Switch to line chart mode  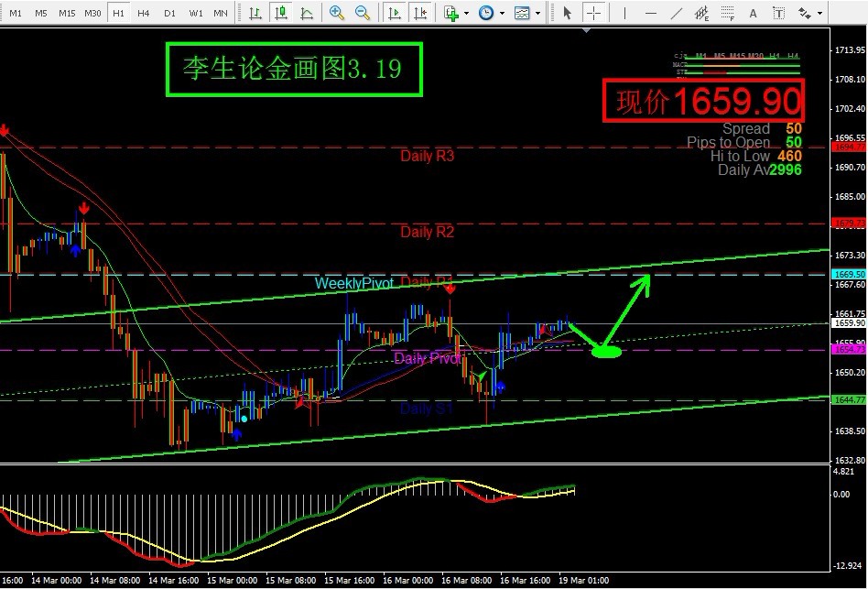click(306, 13)
